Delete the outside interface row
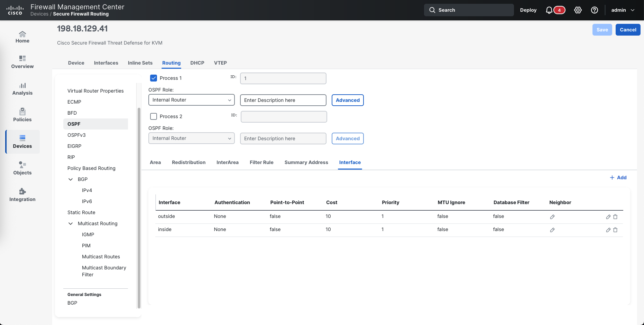644x325 pixels. 615,217
